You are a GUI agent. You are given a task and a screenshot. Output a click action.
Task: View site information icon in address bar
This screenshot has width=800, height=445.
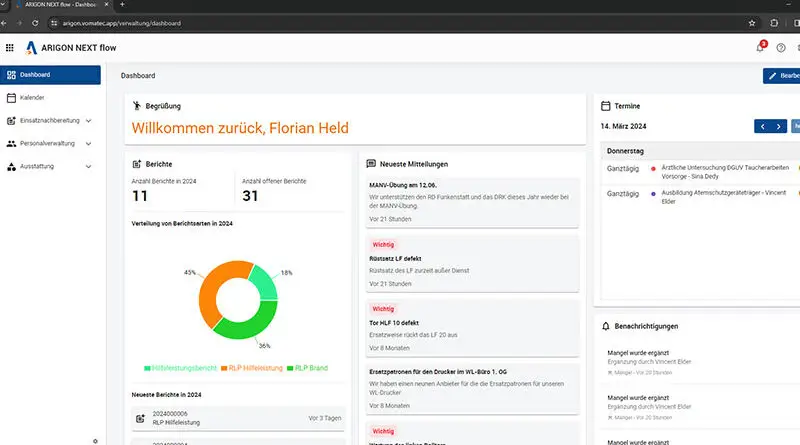tap(54, 23)
